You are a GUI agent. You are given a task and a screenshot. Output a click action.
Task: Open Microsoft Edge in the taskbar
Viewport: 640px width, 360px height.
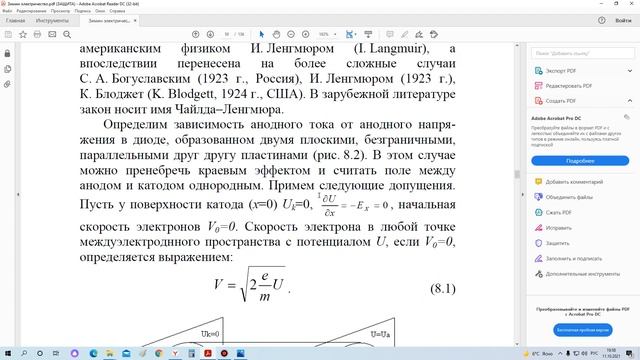pos(93,353)
